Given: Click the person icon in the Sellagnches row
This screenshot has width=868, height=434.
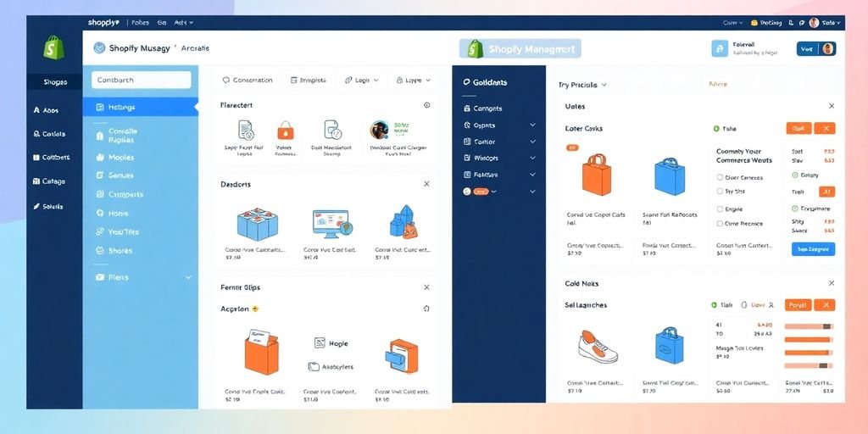Looking at the screenshot, I should (x=771, y=305).
